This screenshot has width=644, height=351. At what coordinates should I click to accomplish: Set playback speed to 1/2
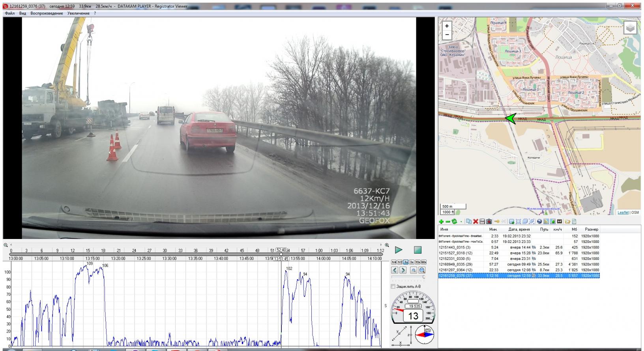[400, 262]
